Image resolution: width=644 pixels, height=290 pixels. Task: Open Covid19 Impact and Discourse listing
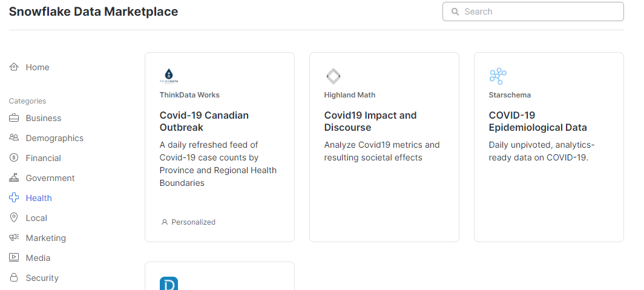tap(370, 122)
